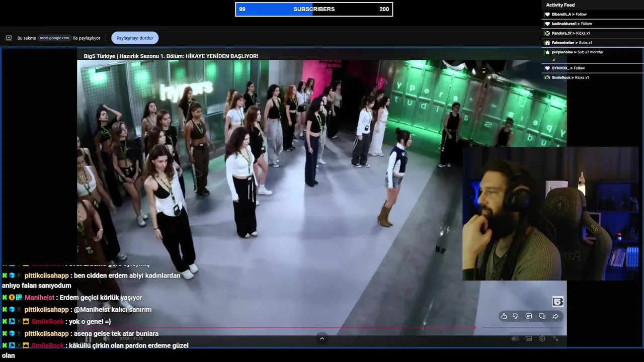This screenshot has height=362, width=644.
Task: Click the streamer webcam overlay
Action: click(x=551, y=214)
